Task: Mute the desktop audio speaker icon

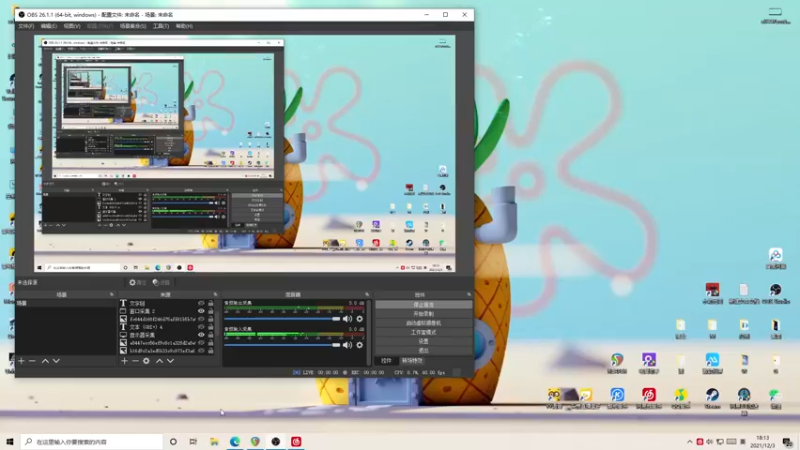Action: pos(347,319)
